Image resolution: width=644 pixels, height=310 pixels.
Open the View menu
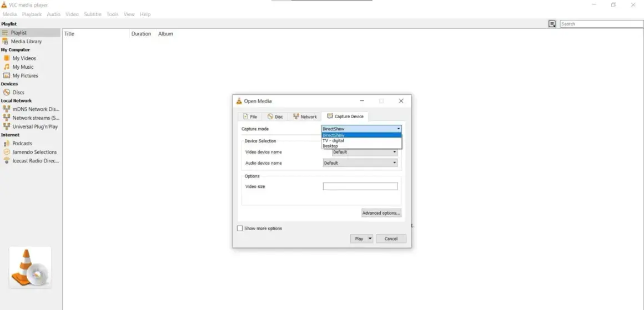coord(129,14)
